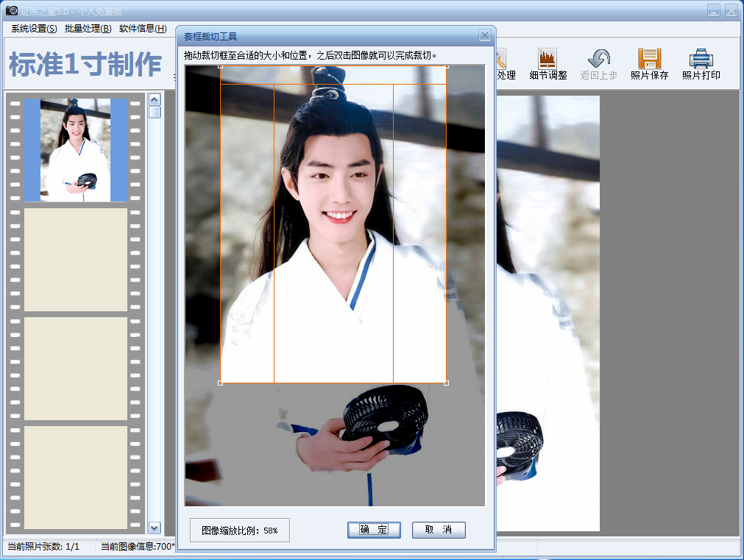Open the 软件信息(H) menu
This screenshot has width=744, height=560.
(143, 29)
